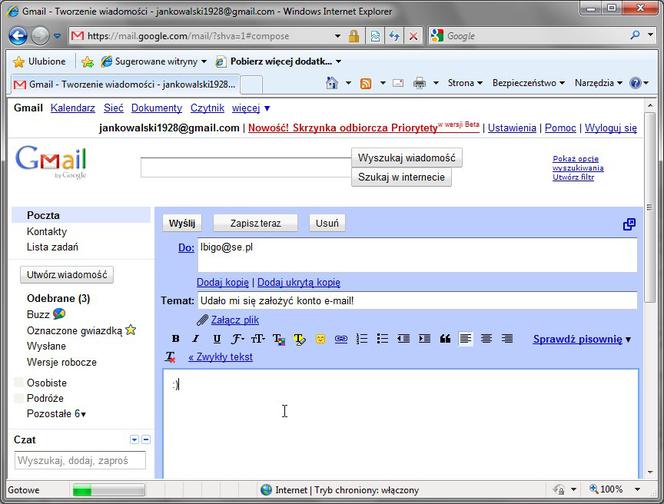The width and height of the screenshot is (664, 504).
Task: Click the Szukaj w internecie button
Action: (x=401, y=177)
